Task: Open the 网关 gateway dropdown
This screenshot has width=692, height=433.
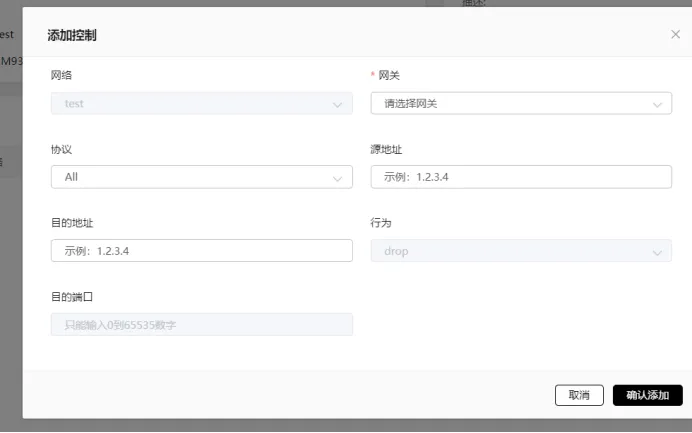Action: click(x=521, y=103)
